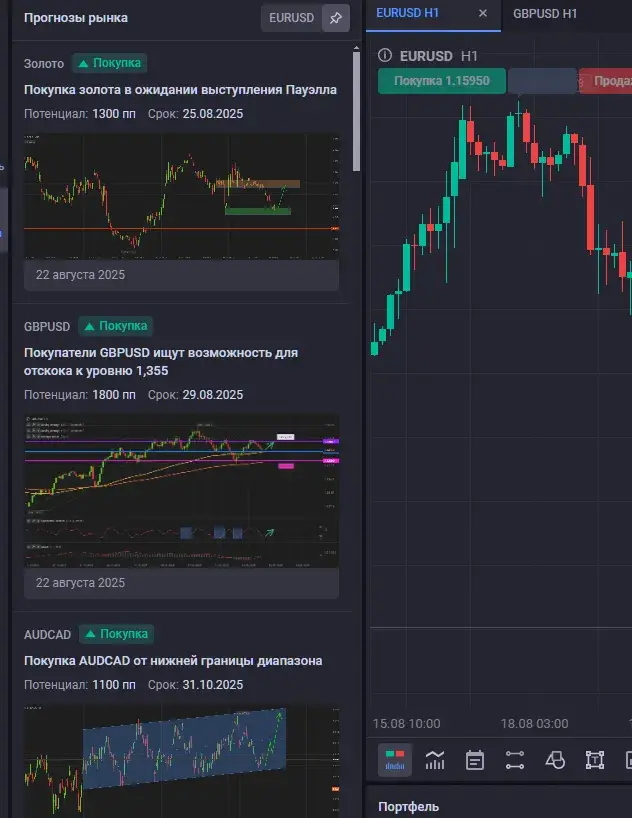The height and width of the screenshot is (818, 632).
Task: Click the GBPUSD forecast date '22 августа 2025'
Action: (x=80, y=583)
